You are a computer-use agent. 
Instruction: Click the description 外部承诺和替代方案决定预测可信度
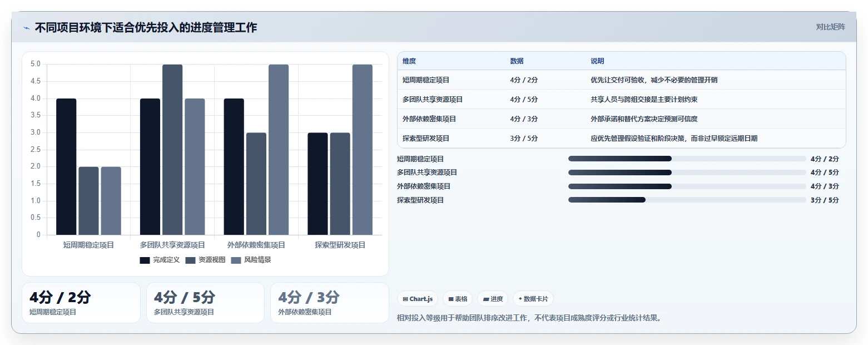pos(644,119)
